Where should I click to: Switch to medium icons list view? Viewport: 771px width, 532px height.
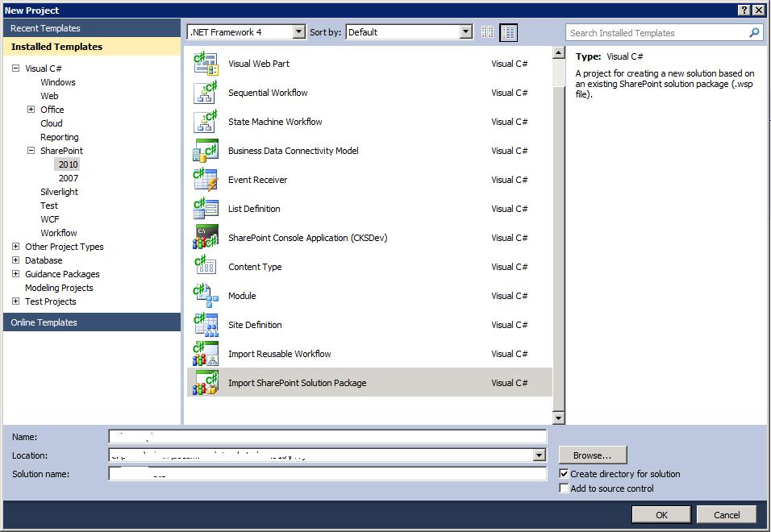coord(508,32)
